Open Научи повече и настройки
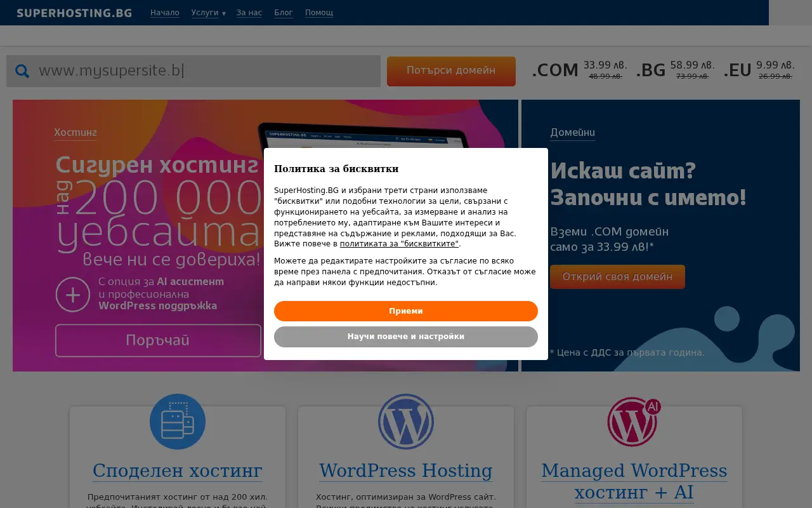Screen dimensions: 812x508 click(406, 337)
